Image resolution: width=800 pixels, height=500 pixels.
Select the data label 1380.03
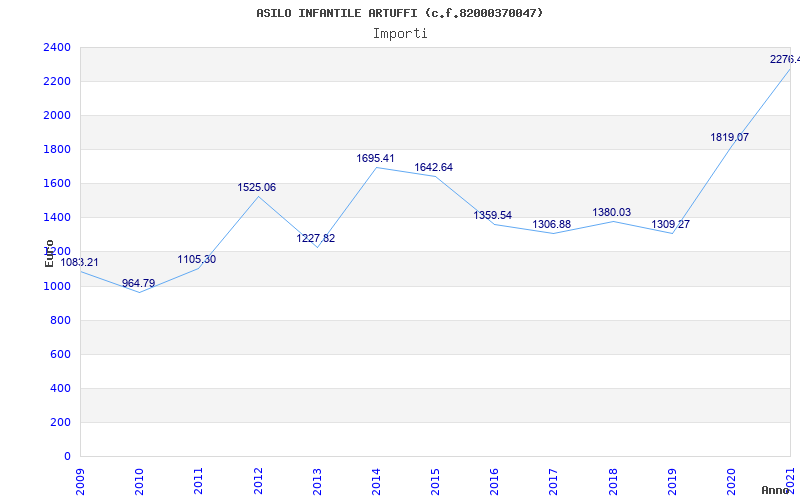pos(612,213)
